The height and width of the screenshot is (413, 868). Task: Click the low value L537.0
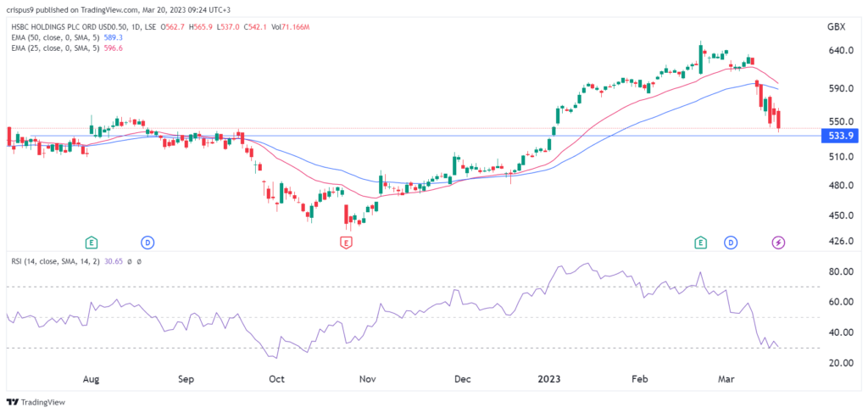click(x=227, y=28)
